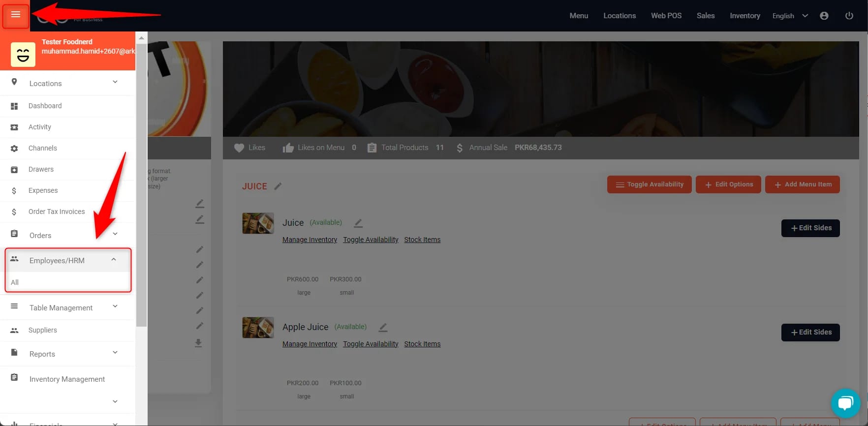Open Stock Items link for Juice
This screenshot has width=868, height=426.
point(422,240)
